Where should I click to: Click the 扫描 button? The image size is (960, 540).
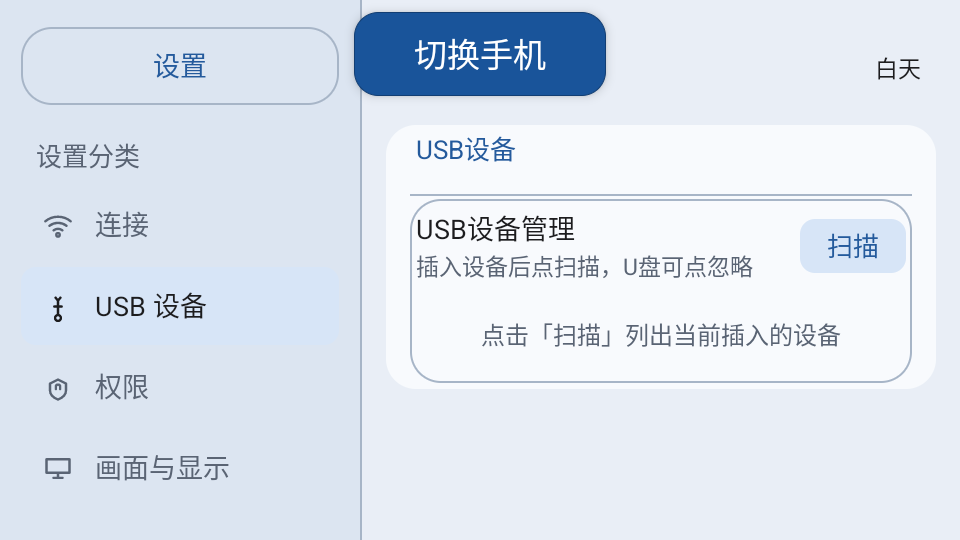[x=853, y=246]
